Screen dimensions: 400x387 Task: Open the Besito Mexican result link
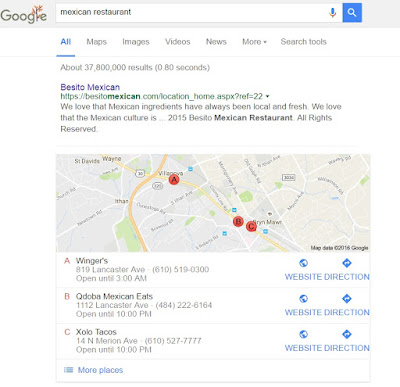90,87
